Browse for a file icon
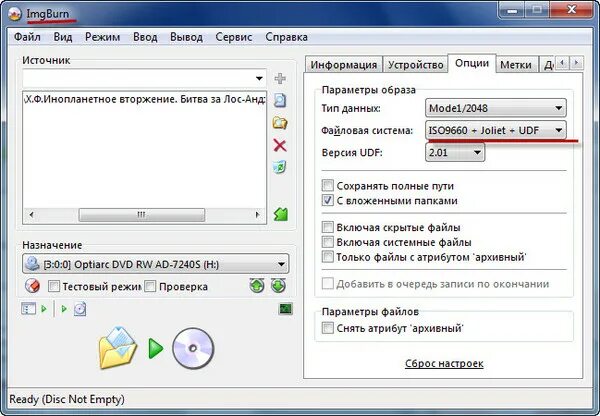The image size is (600, 416). click(280, 100)
